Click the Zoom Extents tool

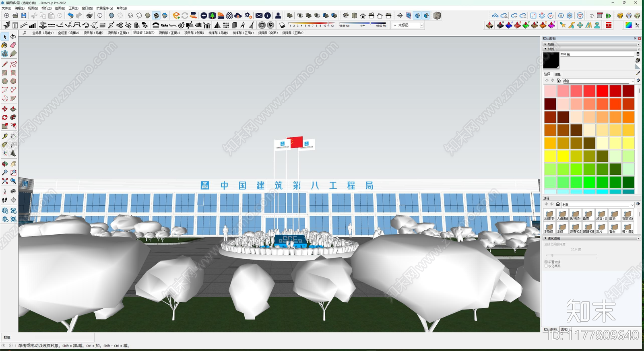coord(5,181)
